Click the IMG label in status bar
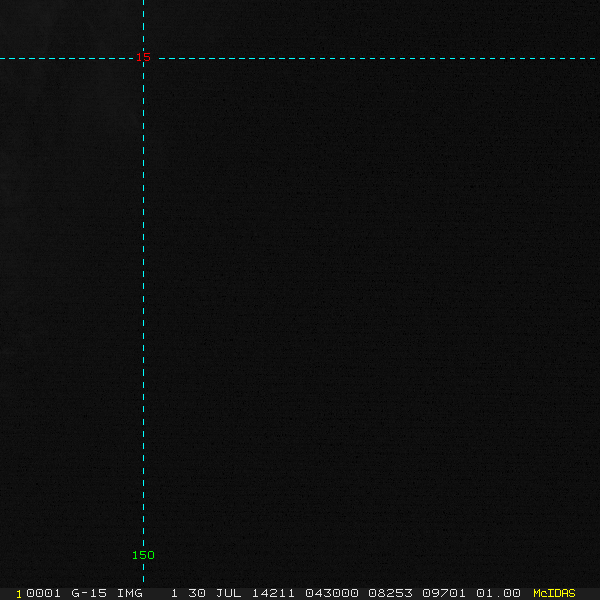This screenshot has width=600, height=600. click(129, 593)
